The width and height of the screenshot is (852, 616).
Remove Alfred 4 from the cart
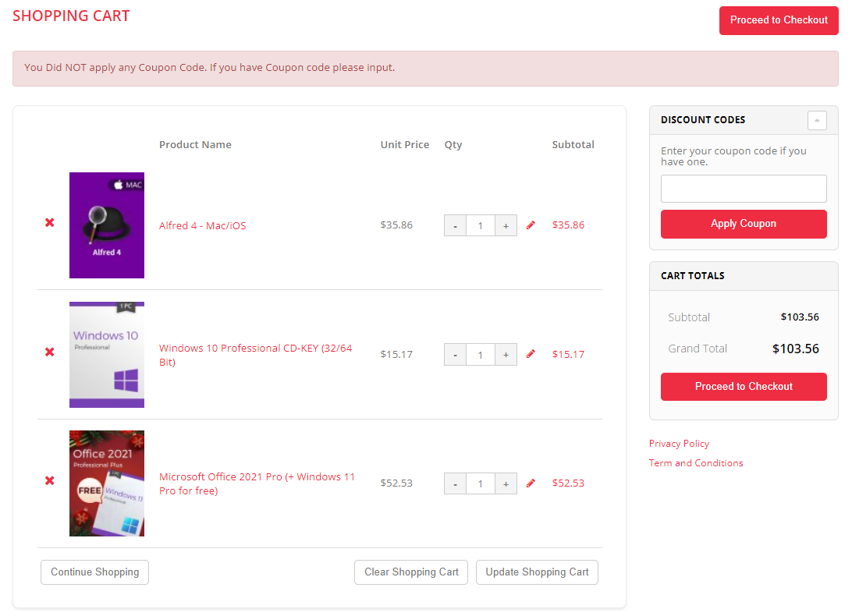[x=50, y=223]
